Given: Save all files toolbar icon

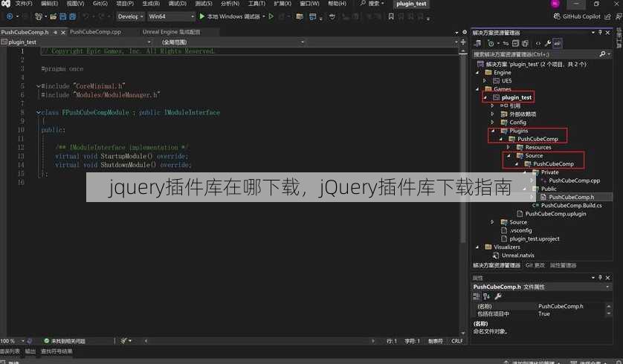Looking at the screenshot, I should tap(72, 16).
